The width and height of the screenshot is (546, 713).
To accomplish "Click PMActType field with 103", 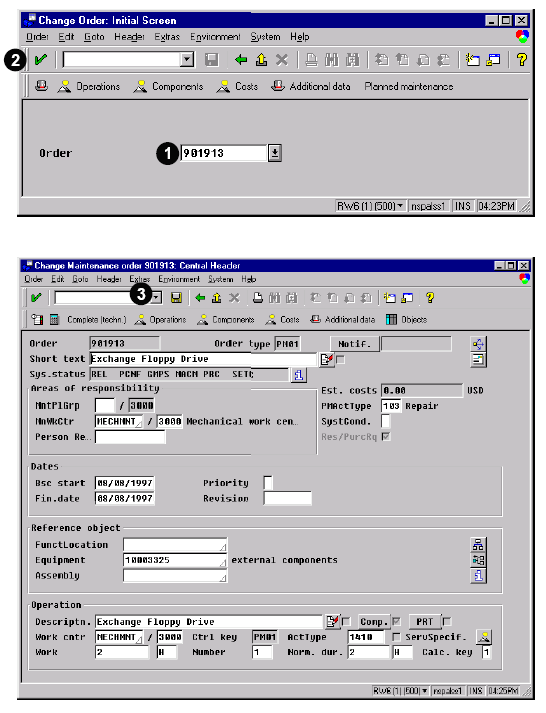I will coord(391,406).
